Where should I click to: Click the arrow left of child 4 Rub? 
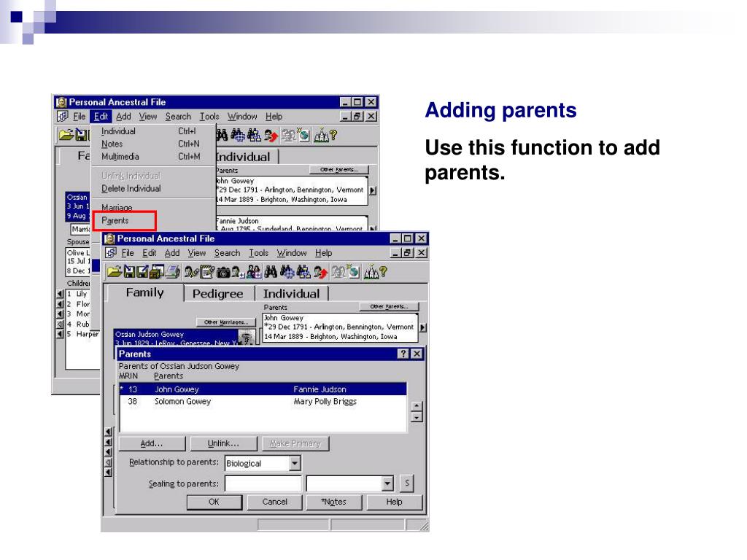(60, 324)
